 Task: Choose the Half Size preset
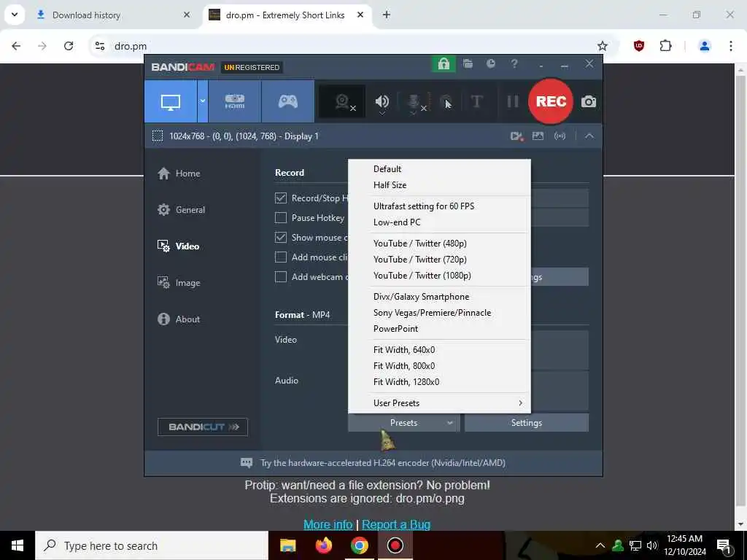click(x=439, y=185)
